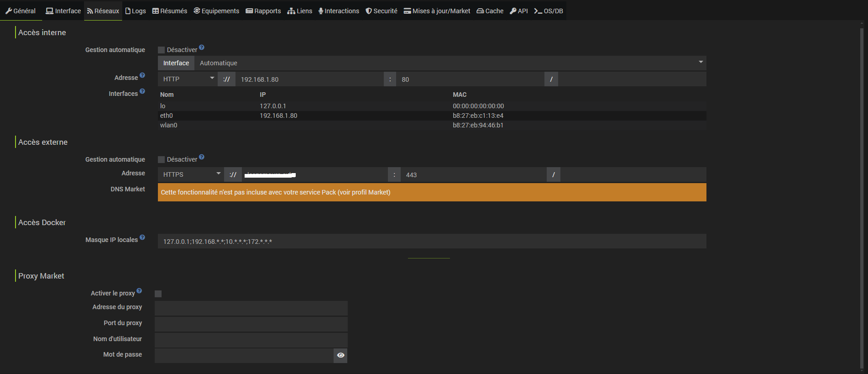Select the Réseaux tab
868x374 pixels.
pos(103,11)
